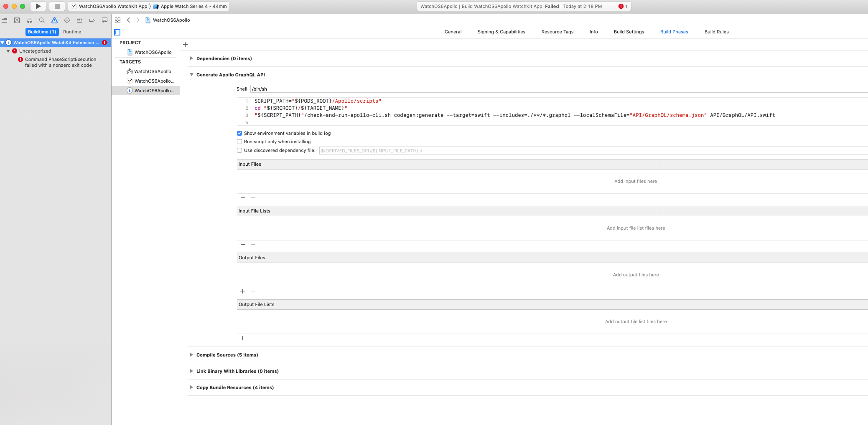Open the Signing & Capabilities tab
The width and height of the screenshot is (868, 425).
(x=501, y=32)
